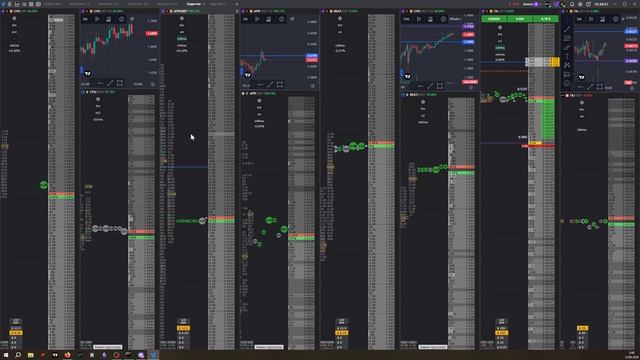Viewport: 640px width, 360px height.
Task: Select the yellow volume preset in the first order book
Action: [16, 333]
